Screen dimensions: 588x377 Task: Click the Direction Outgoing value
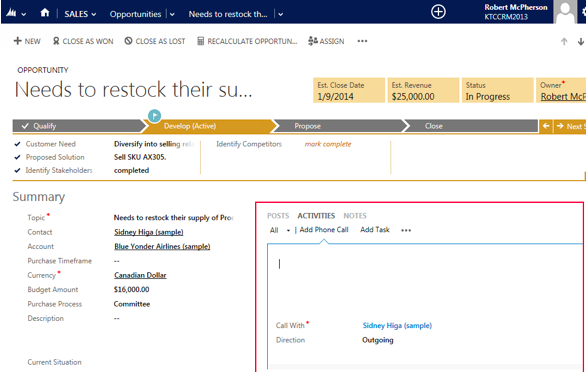(378, 340)
